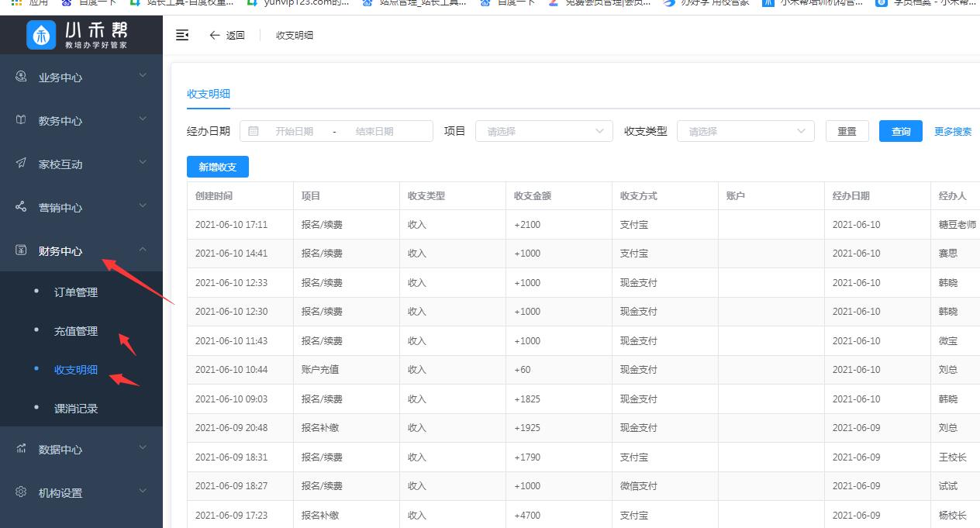980x528 pixels.
Task: Click handler name 糖豆老师
Action: 958,224
